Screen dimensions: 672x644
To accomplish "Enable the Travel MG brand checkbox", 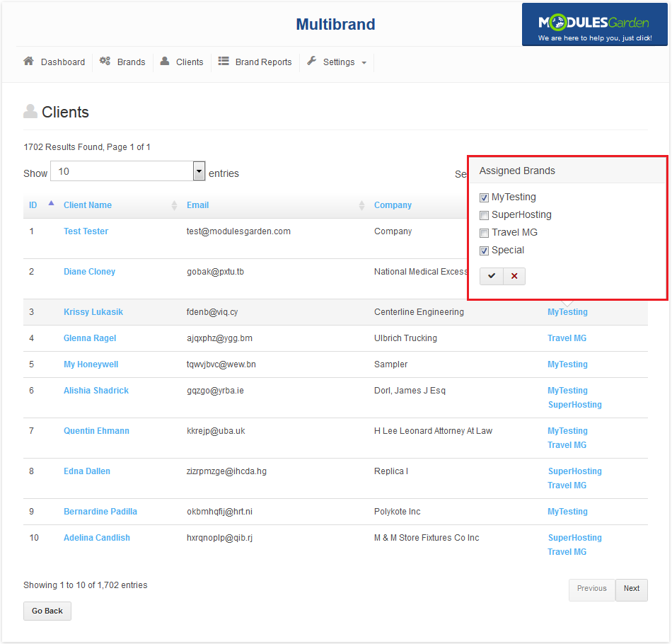I will [484, 233].
